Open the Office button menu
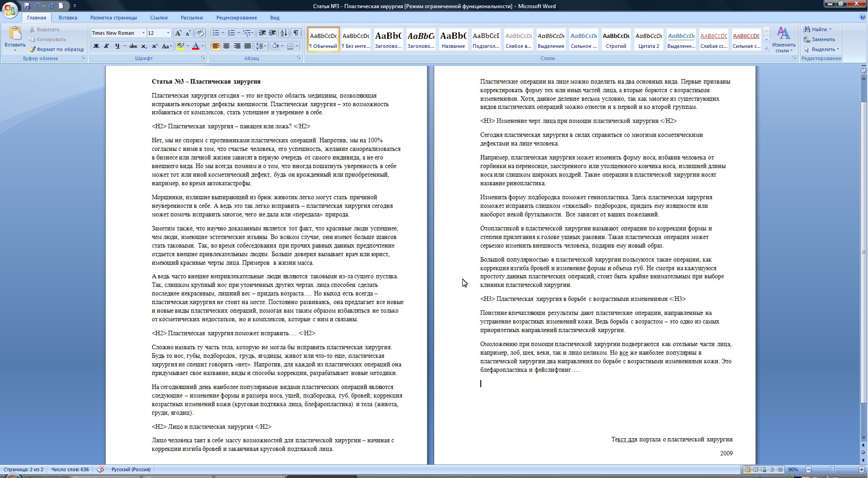The width and height of the screenshot is (868, 478). tap(9, 9)
